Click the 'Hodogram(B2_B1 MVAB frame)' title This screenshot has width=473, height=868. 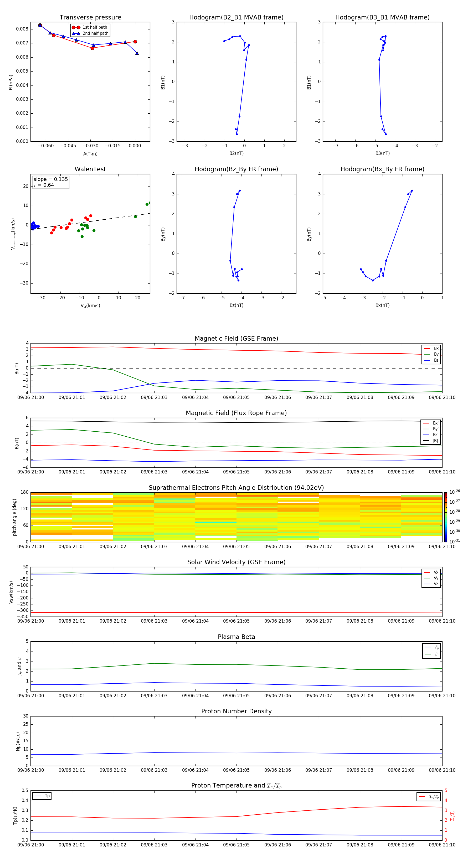point(236,18)
